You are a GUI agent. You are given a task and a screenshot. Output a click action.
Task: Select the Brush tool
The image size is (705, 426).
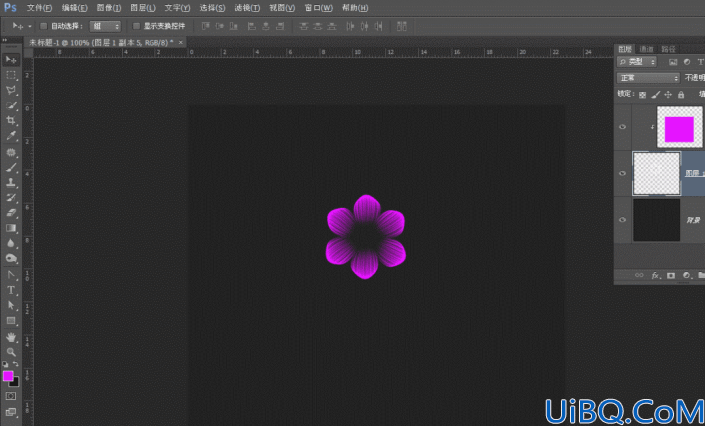(x=11, y=168)
